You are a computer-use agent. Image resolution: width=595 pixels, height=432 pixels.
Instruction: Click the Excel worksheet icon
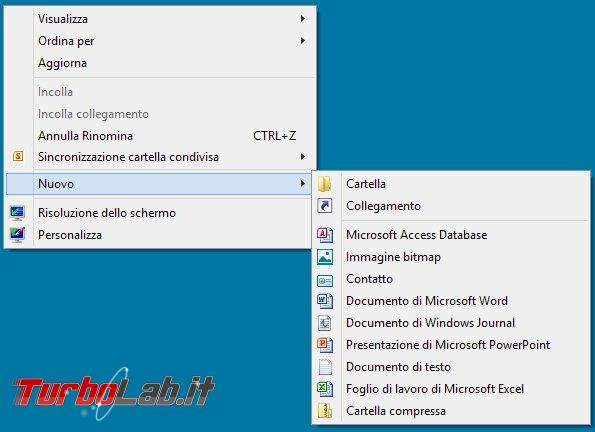coord(325,389)
